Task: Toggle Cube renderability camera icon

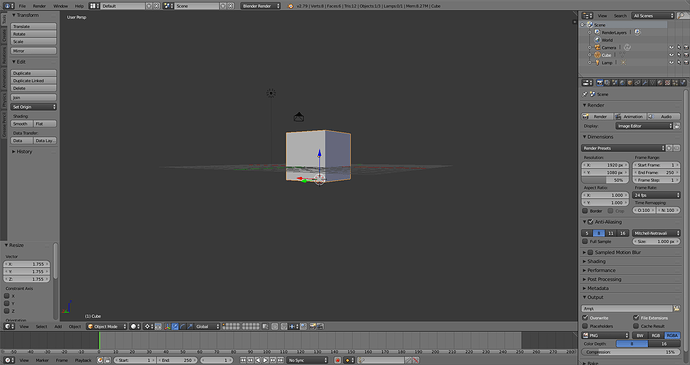Action: click(686, 55)
